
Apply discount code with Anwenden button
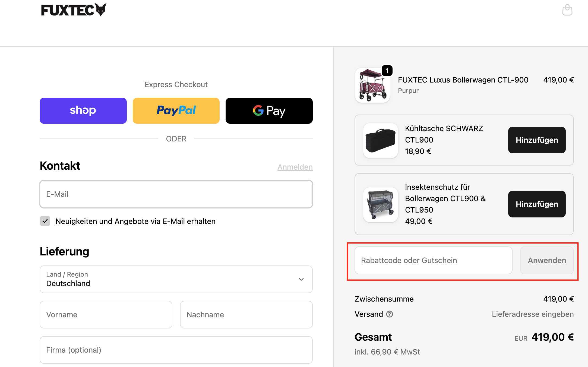click(547, 260)
